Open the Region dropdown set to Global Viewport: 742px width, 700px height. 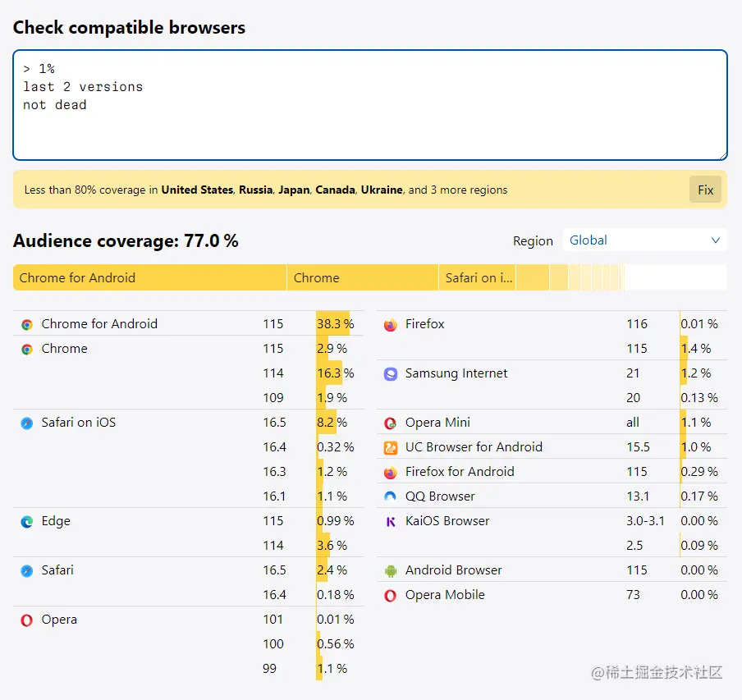(644, 240)
